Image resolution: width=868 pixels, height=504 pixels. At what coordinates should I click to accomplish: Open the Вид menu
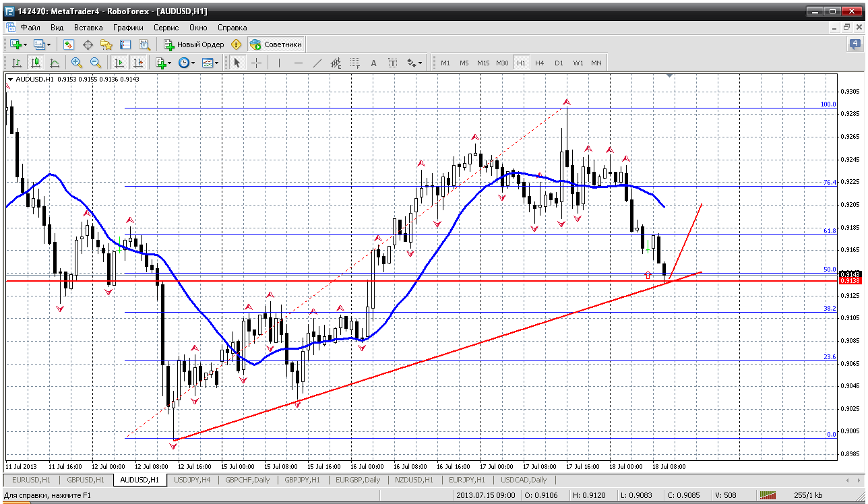tap(57, 28)
